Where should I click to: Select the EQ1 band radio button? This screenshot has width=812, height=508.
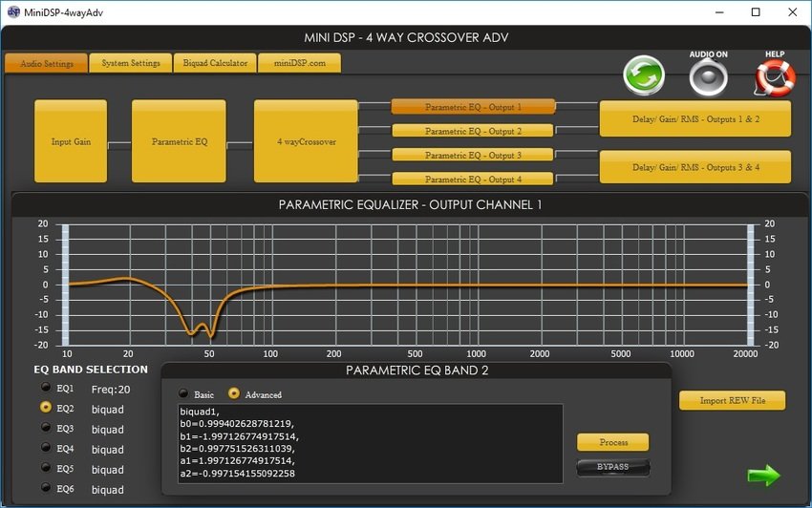click(46, 387)
